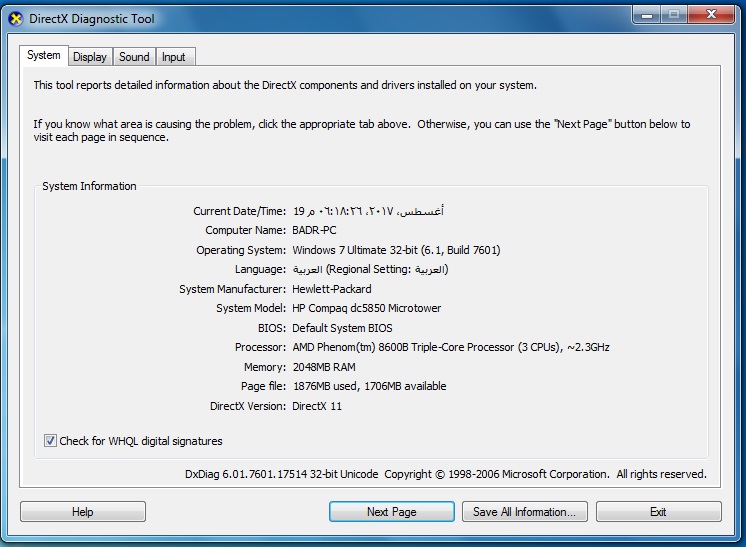This screenshot has height=549, width=746.
Task: Click the System tab
Action: click(x=44, y=56)
